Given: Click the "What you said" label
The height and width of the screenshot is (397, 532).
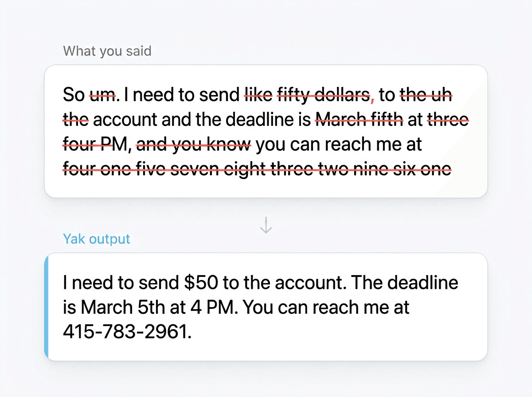Looking at the screenshot, I should (107, 51).
